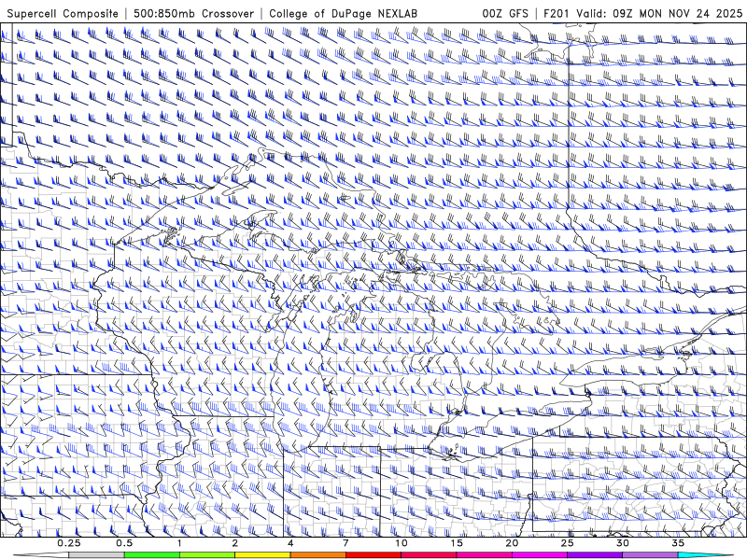Select the pink 15–20 colorbar segment
747x560 pixels.
pyautogui.click(x=484, y=555)
